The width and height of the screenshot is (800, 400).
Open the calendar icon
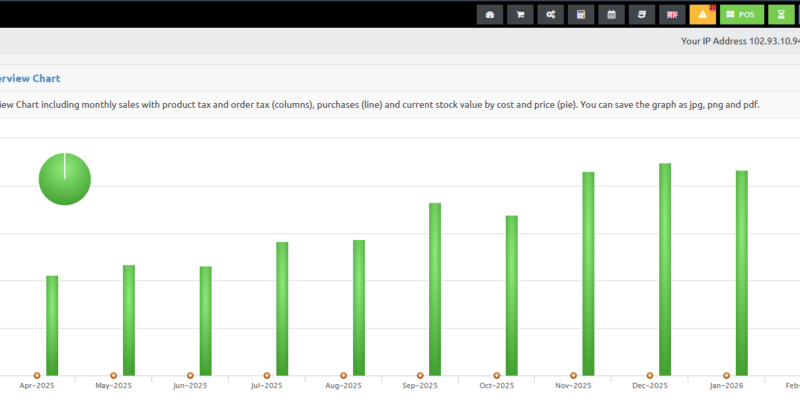pos(611,15)
